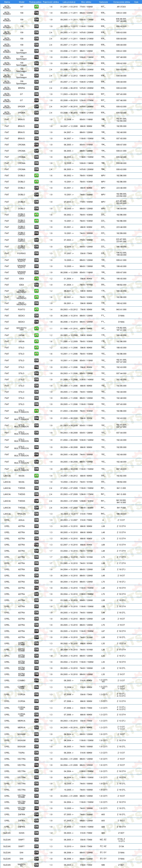Click the COMBO TOUR model cell
Image resolution: width=142 pixels, height=868 pixels.
pyautogui.click(x=22, y=687)
